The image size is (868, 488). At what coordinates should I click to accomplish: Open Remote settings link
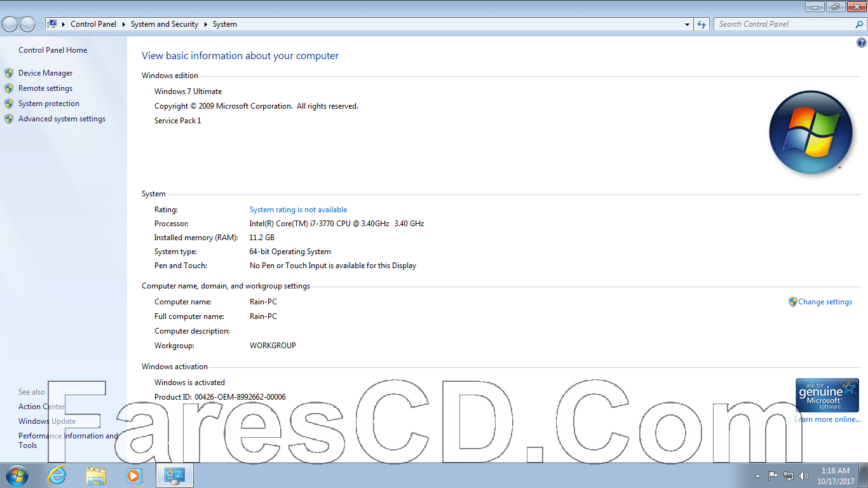click(45, 88)
